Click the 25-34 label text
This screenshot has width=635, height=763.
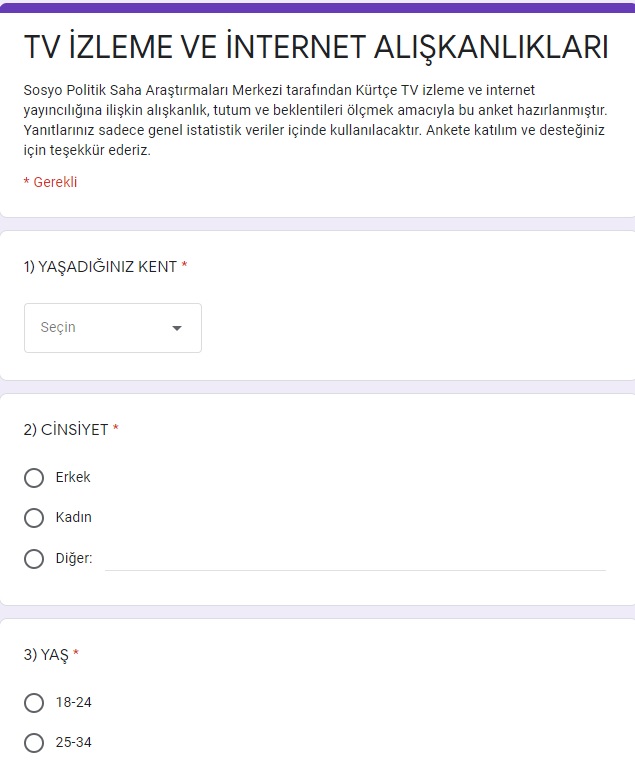click(73, 742)
